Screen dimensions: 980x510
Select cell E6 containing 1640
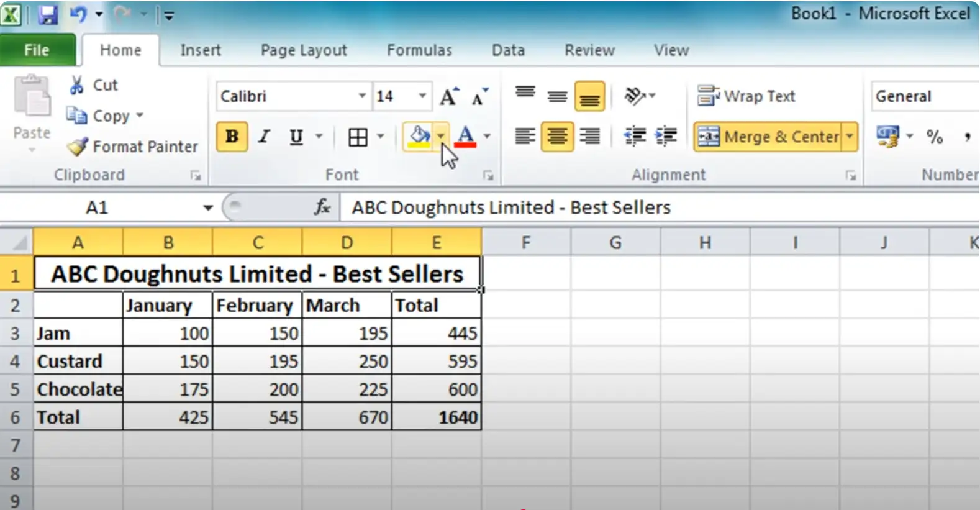[x=437, y=417]
